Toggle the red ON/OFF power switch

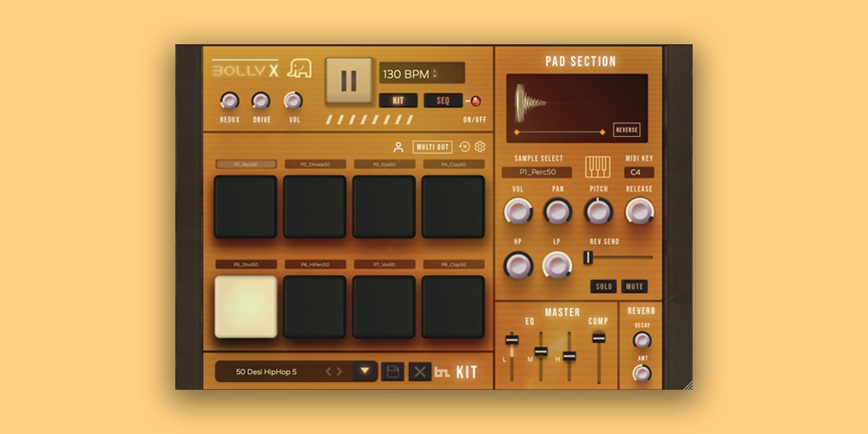click(x=475, y=102)
